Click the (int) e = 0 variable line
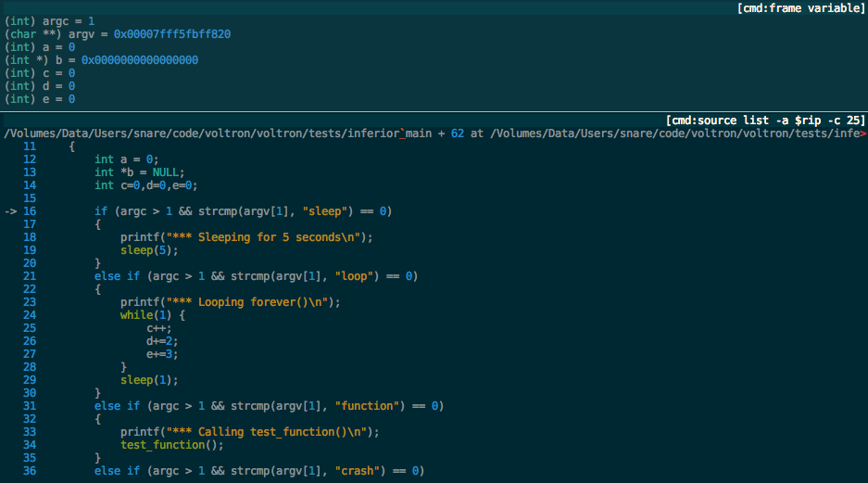Image resolution: width=868 pixels, height=483 pixels. [40, 99]
